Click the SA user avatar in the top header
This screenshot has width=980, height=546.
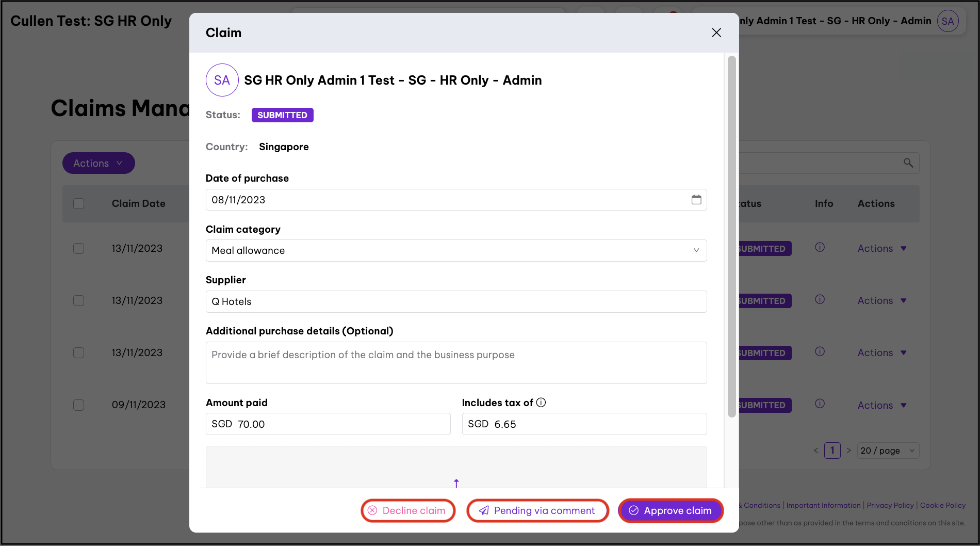coord(948,21)
